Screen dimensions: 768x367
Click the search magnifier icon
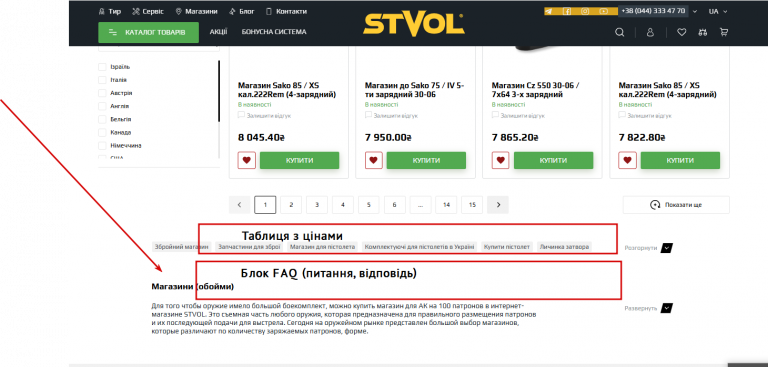tap(620, 32)
